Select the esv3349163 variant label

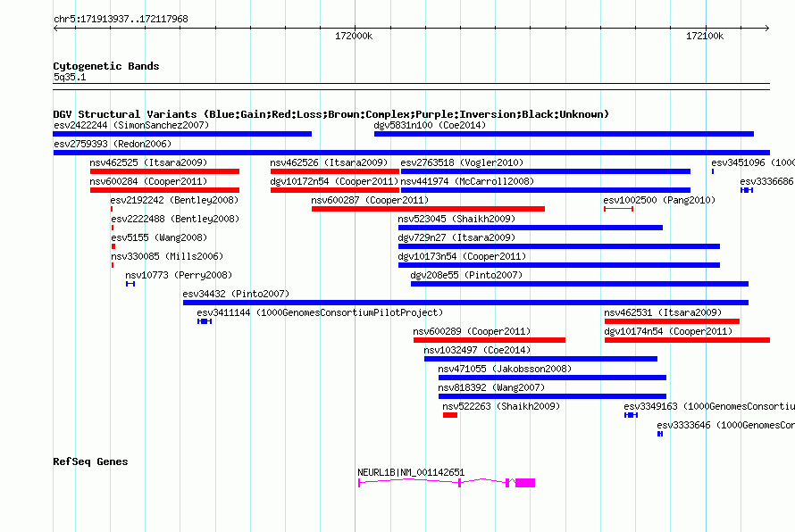[x=709, y=406]
